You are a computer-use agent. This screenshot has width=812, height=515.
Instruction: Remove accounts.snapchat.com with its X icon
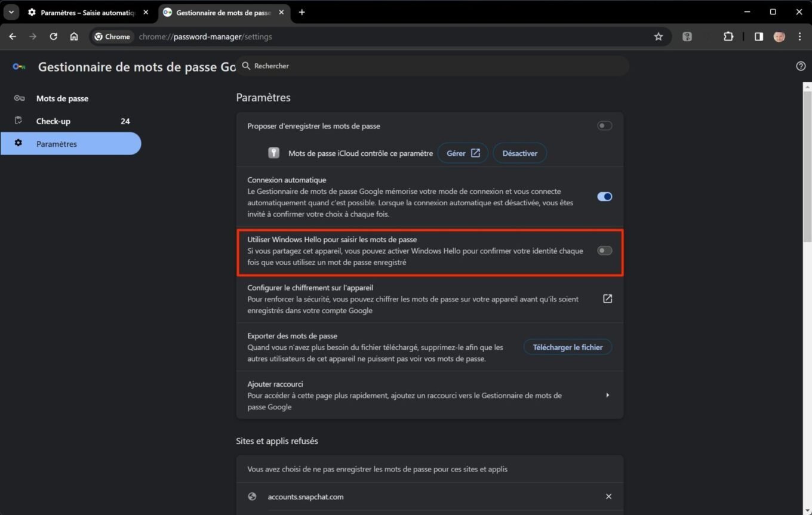608,497
